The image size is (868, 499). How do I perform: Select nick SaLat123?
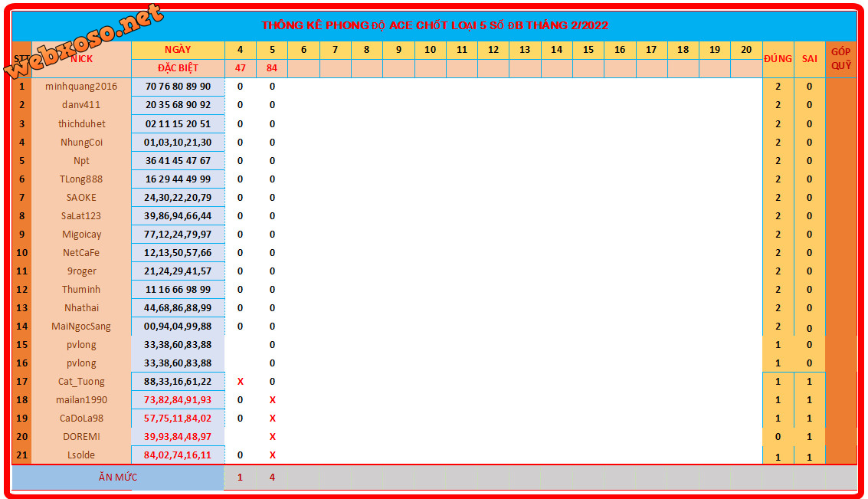point(81,216)
